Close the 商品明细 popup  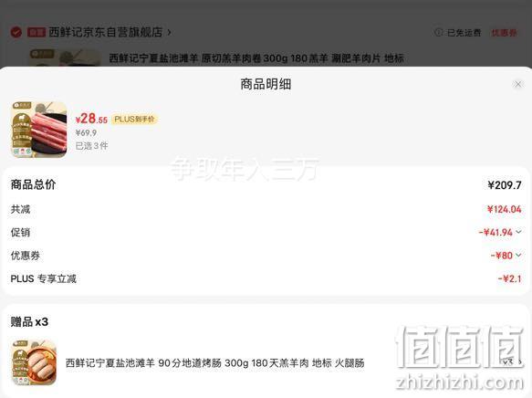pos(517,84)
